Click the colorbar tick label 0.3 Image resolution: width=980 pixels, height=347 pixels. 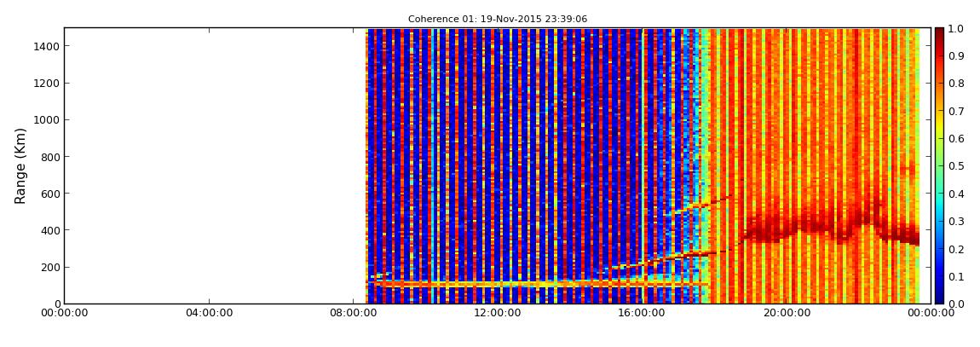coord(957,222)
